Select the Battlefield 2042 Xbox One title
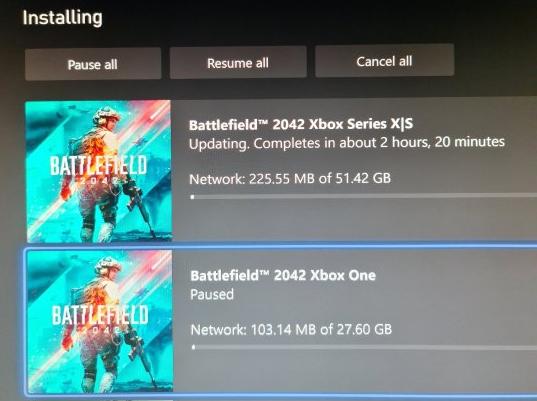Screen dimensions: 537x401 (x=283, y=275)
